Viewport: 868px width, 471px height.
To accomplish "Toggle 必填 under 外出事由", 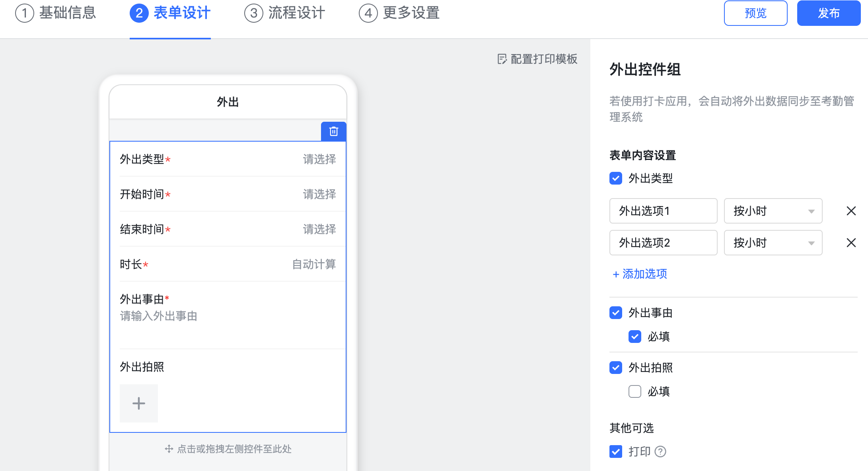I will (635, 337).
